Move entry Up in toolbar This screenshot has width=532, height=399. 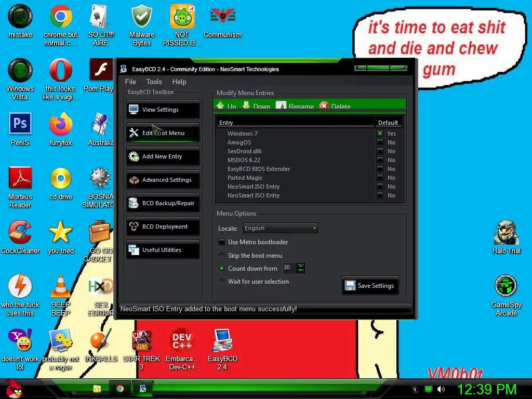point(227,106)
